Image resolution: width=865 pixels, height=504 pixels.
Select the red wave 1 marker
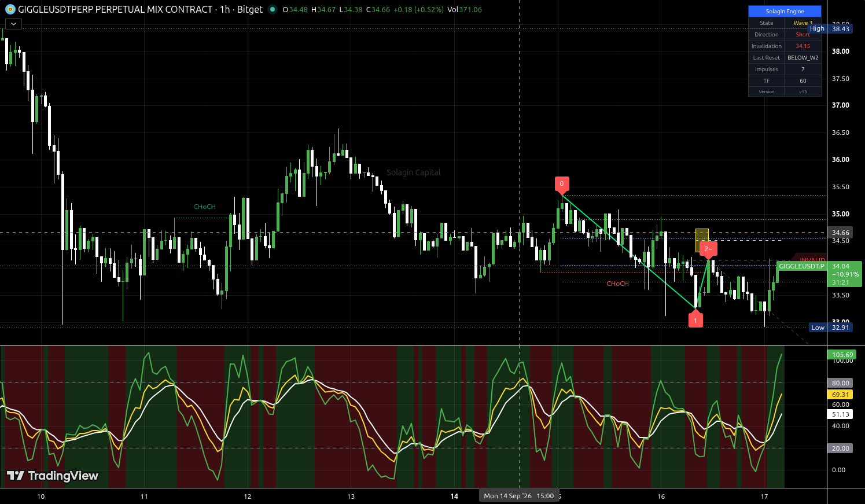[x=695, y=319]
